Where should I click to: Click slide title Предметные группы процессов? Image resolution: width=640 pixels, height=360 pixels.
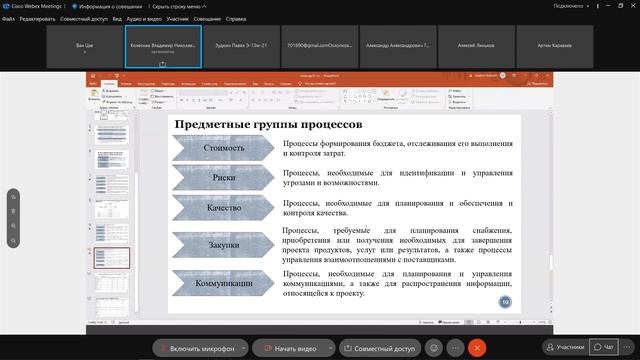click(269, 124)
